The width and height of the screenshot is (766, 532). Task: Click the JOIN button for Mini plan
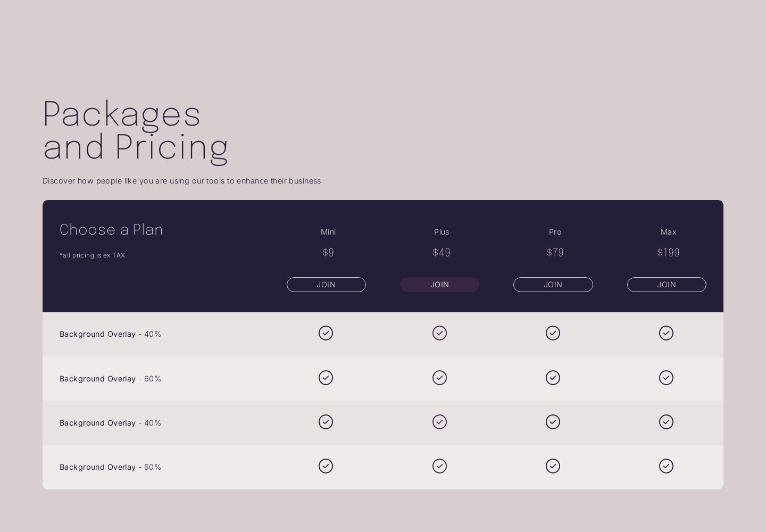326,285
